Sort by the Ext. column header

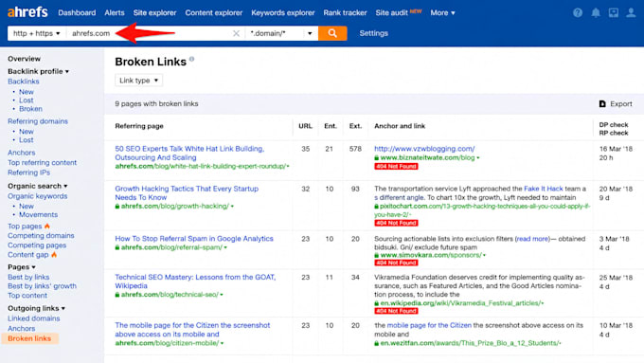click(355, 126)
